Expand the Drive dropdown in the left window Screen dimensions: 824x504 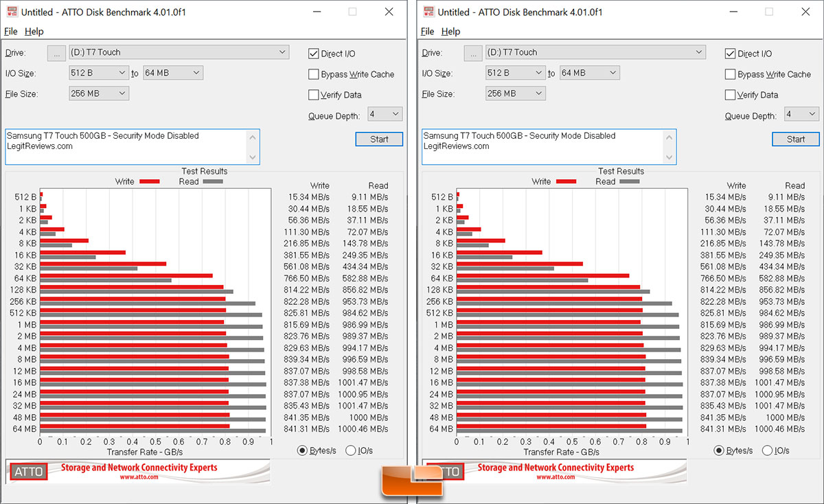coord(179,52)
